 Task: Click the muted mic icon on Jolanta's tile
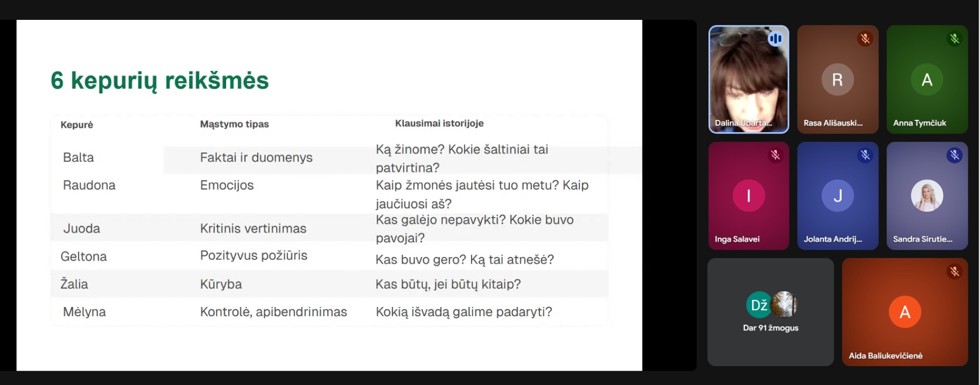(865, 155)
